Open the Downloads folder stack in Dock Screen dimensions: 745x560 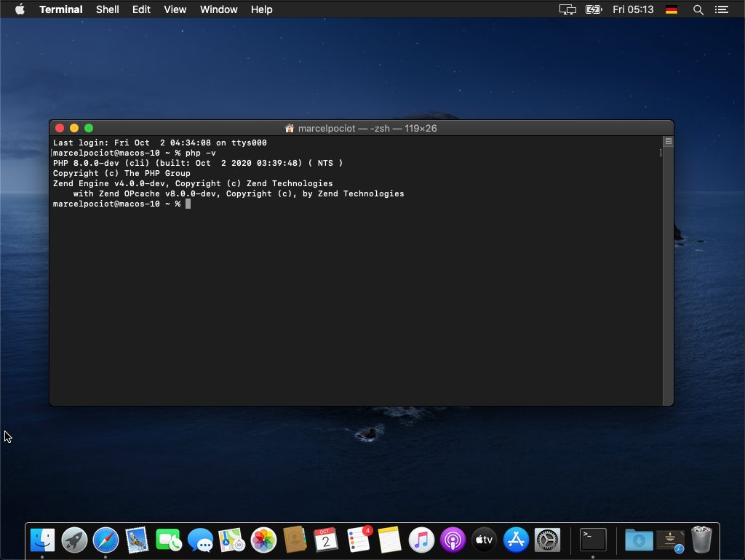tap(639, 540)
